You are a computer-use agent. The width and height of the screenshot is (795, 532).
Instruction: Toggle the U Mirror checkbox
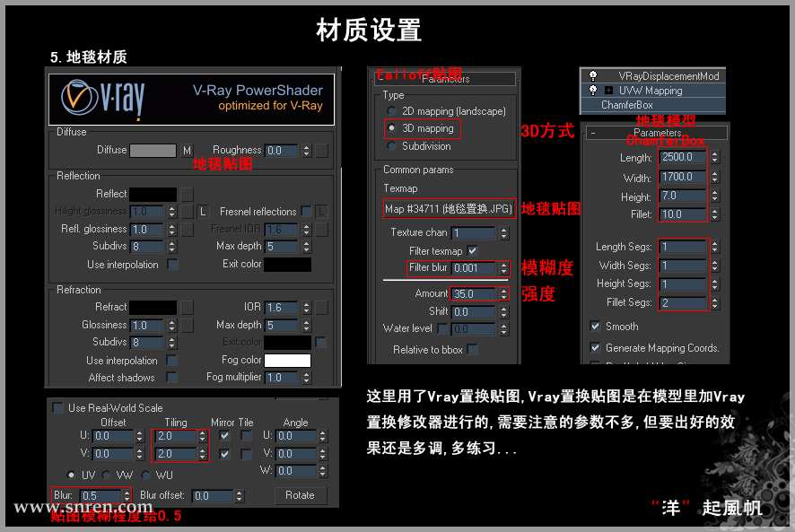tap(224, 436)
